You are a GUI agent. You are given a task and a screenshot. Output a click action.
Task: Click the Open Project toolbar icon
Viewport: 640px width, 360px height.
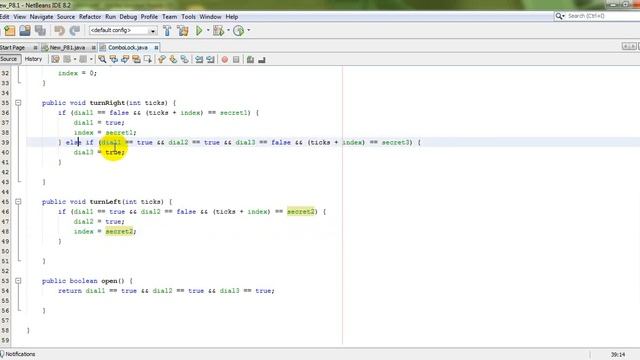pyautogui.click(x=24, y=31)
